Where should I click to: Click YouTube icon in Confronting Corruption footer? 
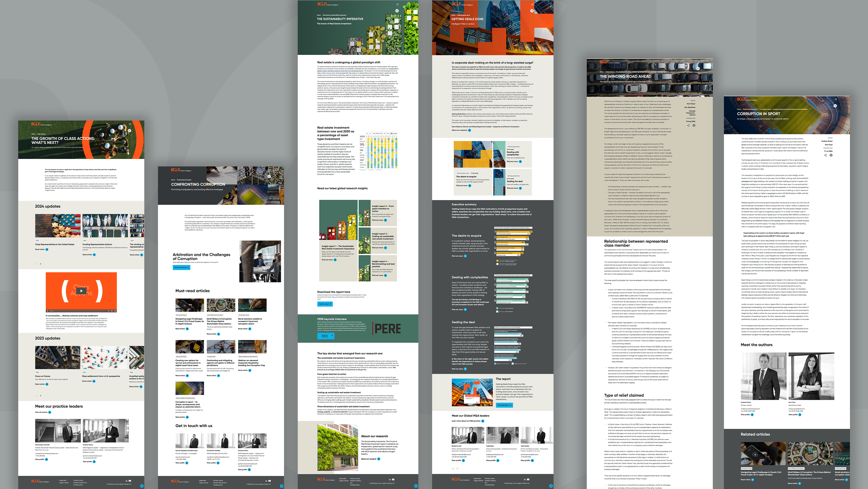pyautogui.click(x=269, y=481)
